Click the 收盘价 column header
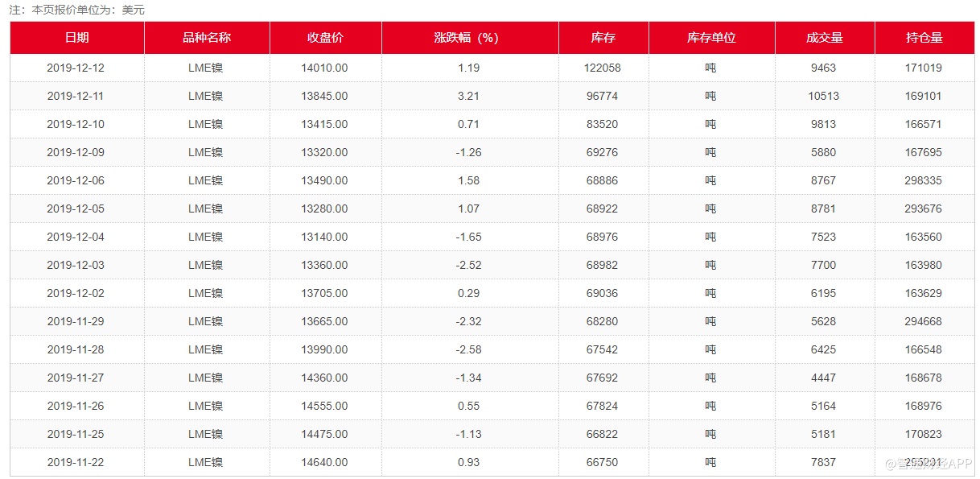 [x=325, y=38]
